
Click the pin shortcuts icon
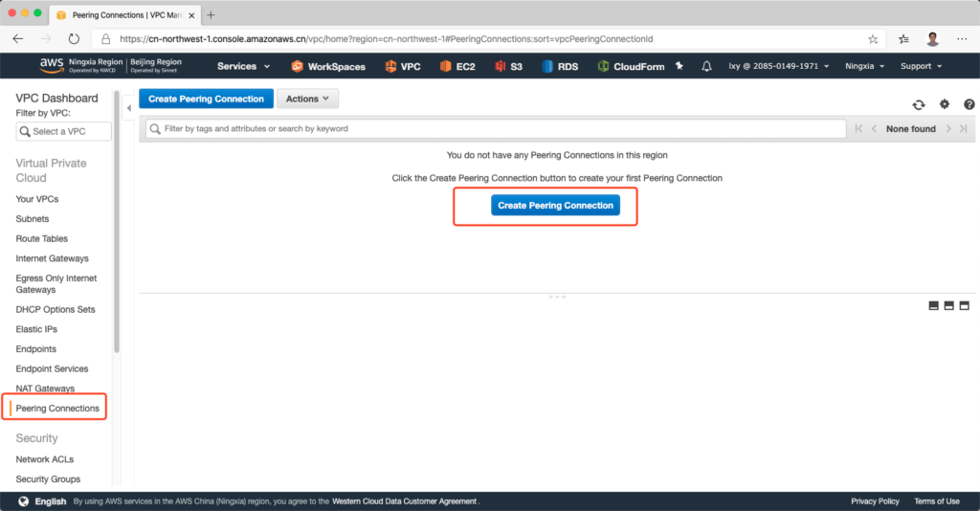coord(679,66)
